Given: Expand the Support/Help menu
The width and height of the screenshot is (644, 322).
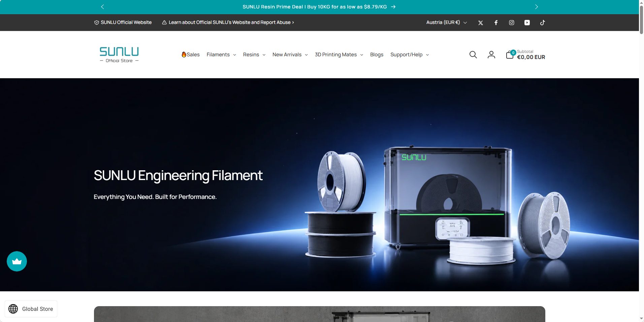Looking at the screenshot, I should (x=410, y=55).
